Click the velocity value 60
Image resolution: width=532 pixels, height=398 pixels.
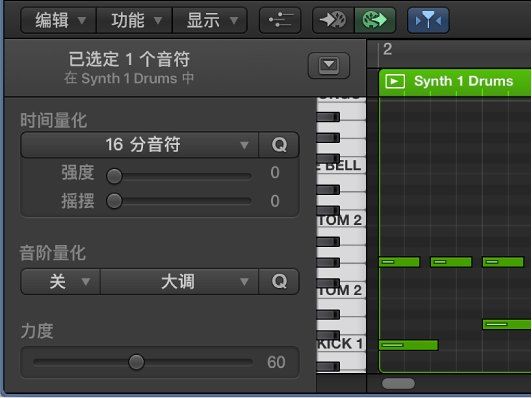276,362
